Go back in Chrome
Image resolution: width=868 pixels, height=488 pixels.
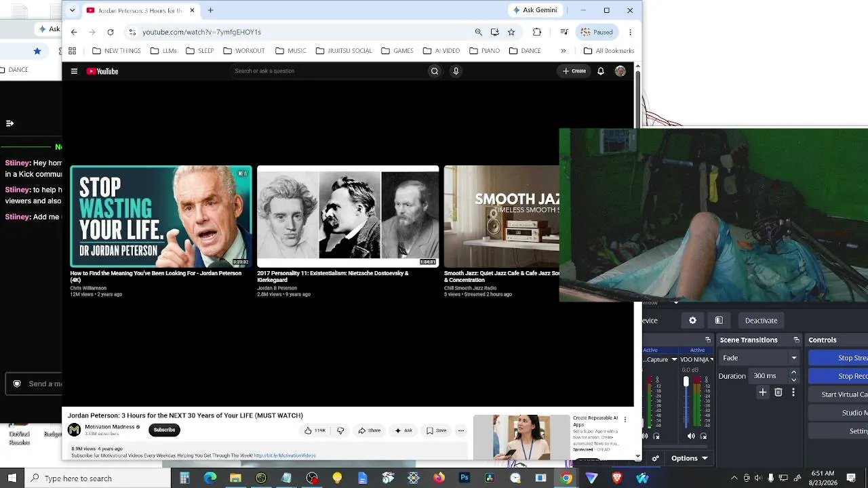(x=74, y=32)
